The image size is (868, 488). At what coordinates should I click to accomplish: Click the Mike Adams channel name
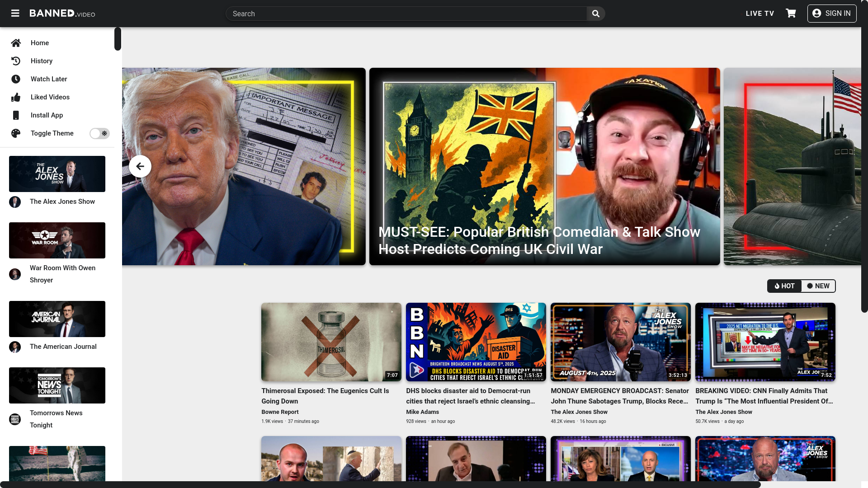pos(422,412)
